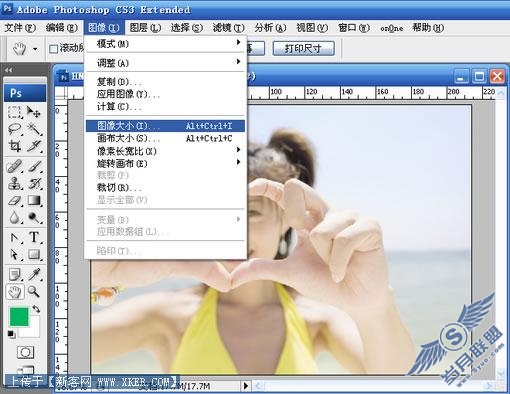Toggle Quick Mask mode
This screenshot has width=510, height=394.
click(25, 352)
